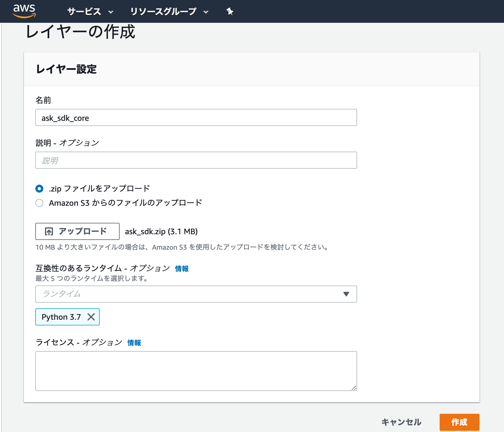Click the pin icon in the top bar
Viewport: 504px width, 432px height.
(x=230, y=11)
